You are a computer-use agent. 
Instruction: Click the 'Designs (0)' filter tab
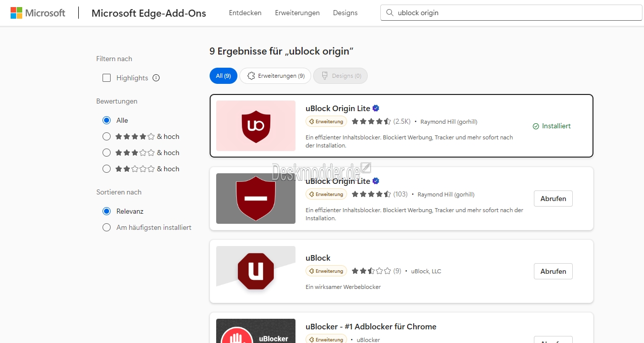[340, 76]
